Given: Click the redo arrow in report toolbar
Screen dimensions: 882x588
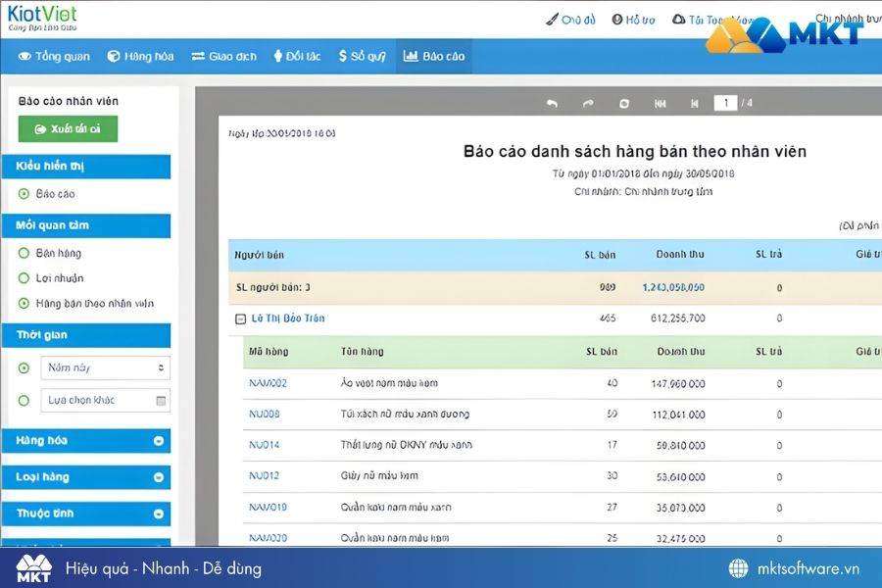Looking at the screenshot, I should (588, 103).
